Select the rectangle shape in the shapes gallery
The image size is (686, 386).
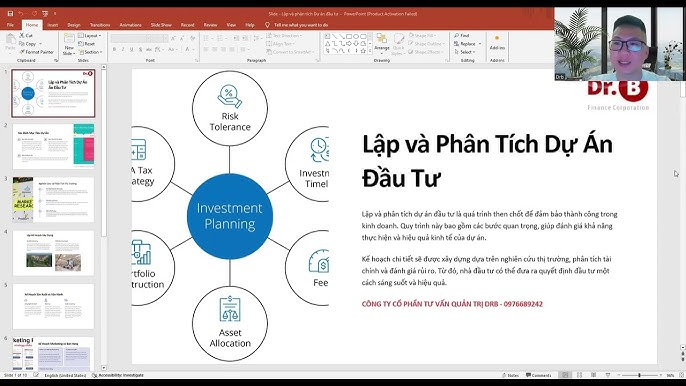[349, 36]
